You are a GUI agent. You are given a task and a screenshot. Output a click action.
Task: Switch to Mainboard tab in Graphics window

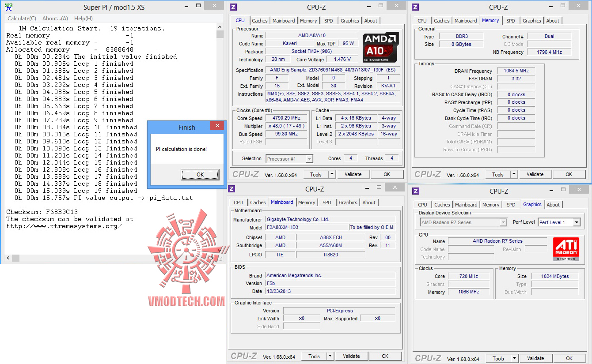[466, 205]
